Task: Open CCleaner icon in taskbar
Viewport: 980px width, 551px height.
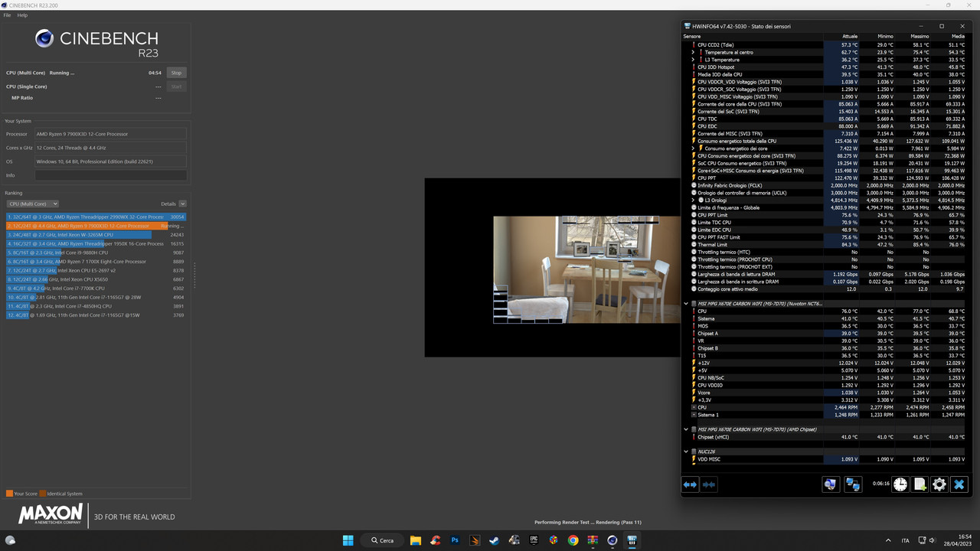Action: pos(435,540)
